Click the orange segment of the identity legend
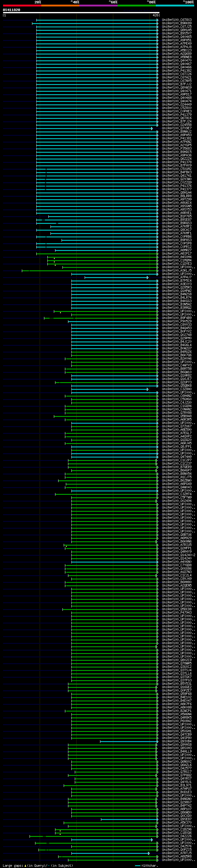 point(60,6)
